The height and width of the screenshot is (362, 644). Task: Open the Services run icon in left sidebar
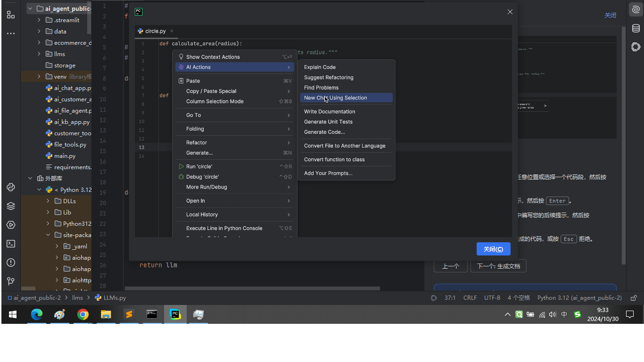(11, 225)
